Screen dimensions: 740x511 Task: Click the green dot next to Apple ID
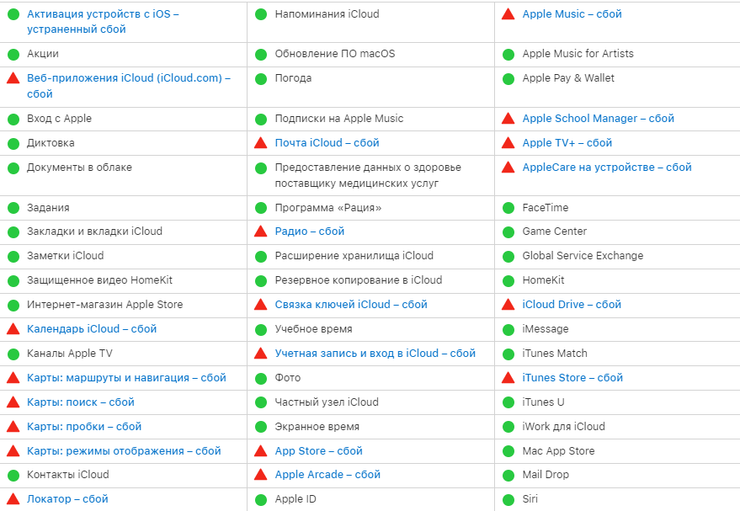click(261, 499)
